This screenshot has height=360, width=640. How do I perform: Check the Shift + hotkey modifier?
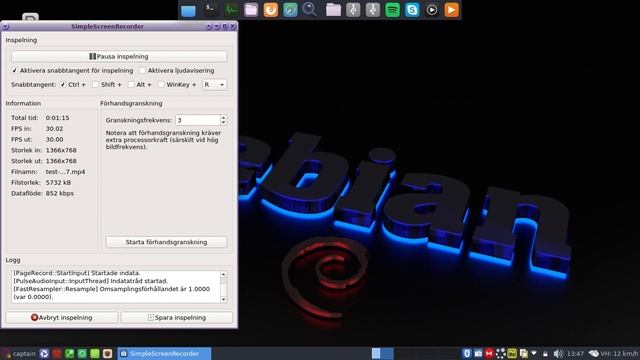[96, 84]
